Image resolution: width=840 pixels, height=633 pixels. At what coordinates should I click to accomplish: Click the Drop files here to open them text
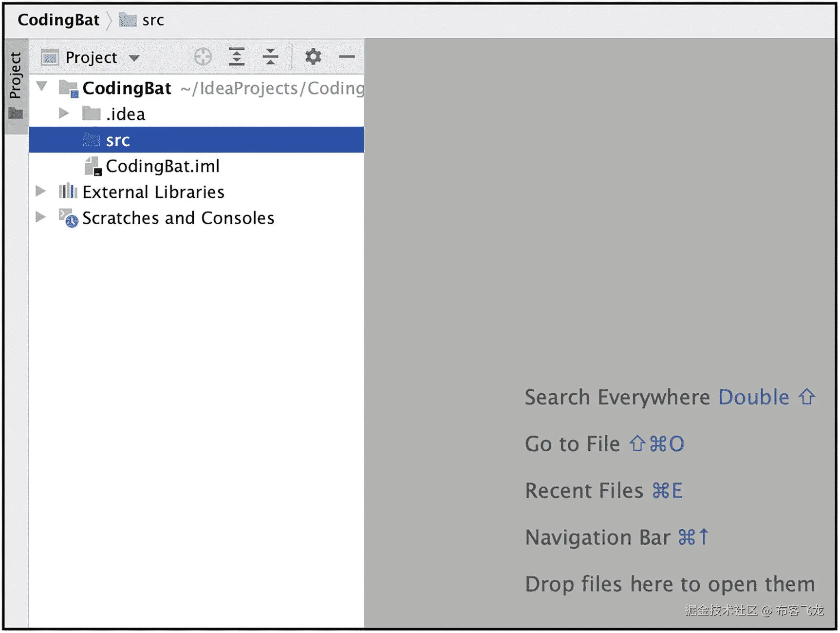click(670, 584)
